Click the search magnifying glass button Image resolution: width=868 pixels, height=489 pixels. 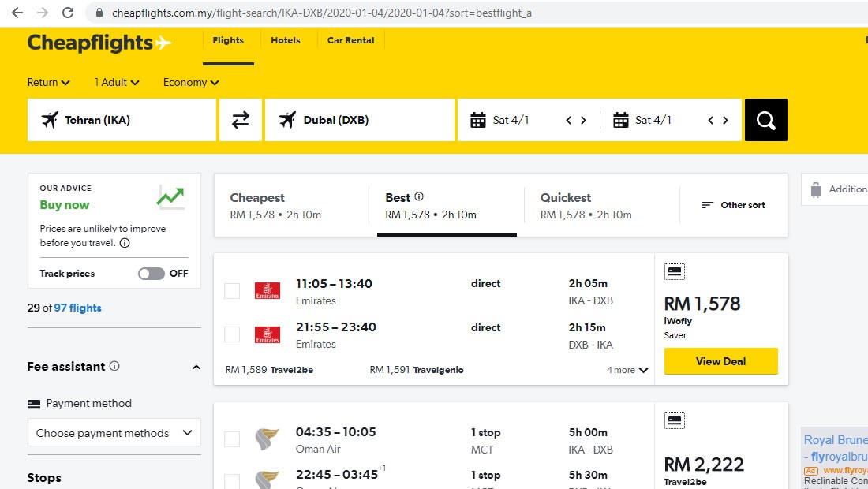tap(765, 118)
